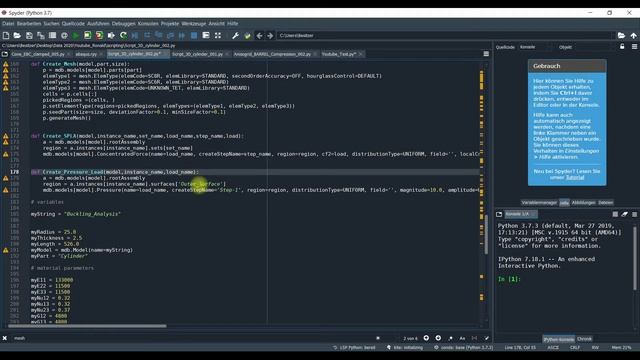
Task: Switch to the Chronik tab
Action: 584,339
